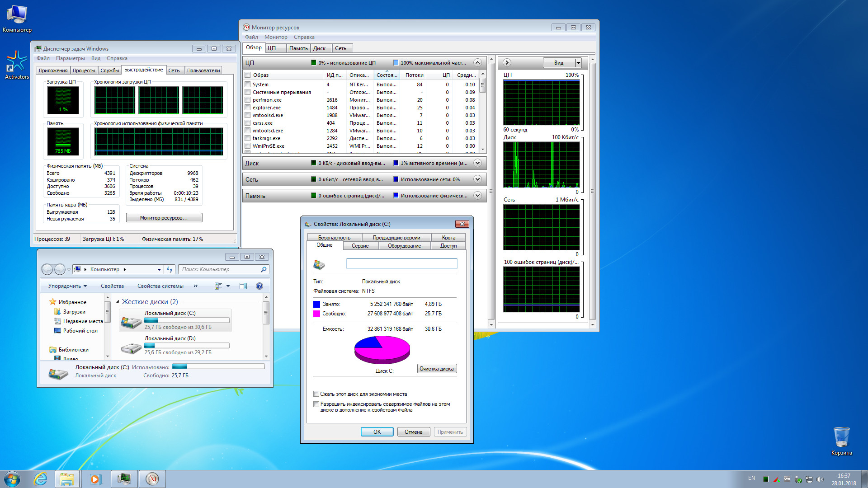
Task: Open Windows Media Player taskbar icon
Action: (95, 479)
